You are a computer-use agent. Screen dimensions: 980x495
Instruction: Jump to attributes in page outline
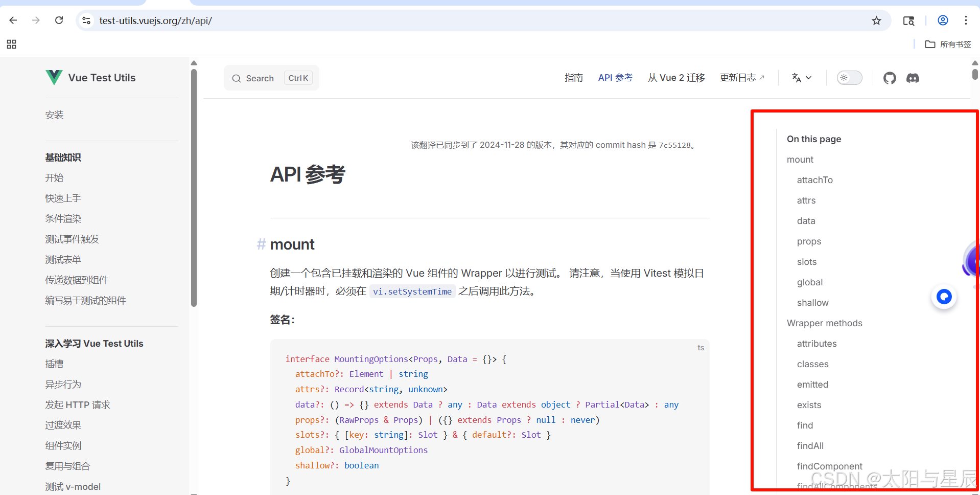[817, 344]
